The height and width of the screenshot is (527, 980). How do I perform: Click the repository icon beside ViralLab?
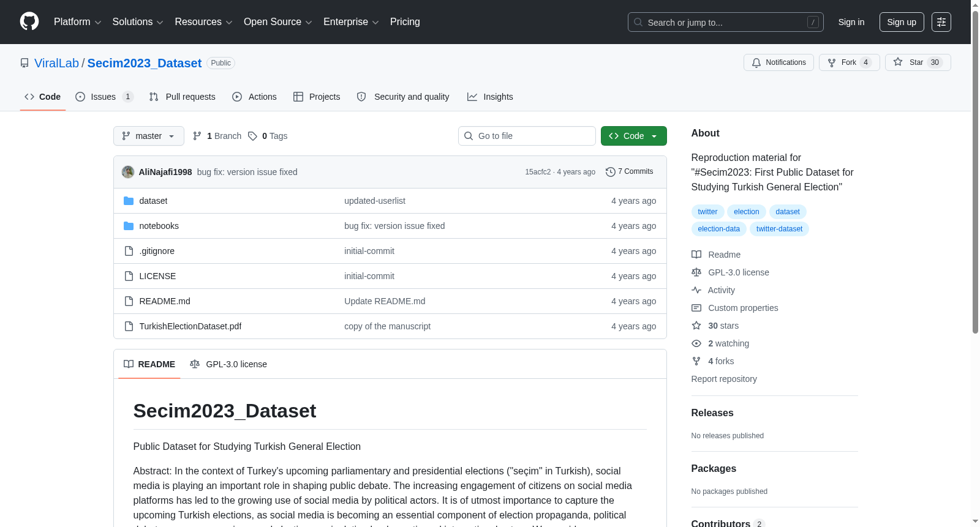[24, 63]
